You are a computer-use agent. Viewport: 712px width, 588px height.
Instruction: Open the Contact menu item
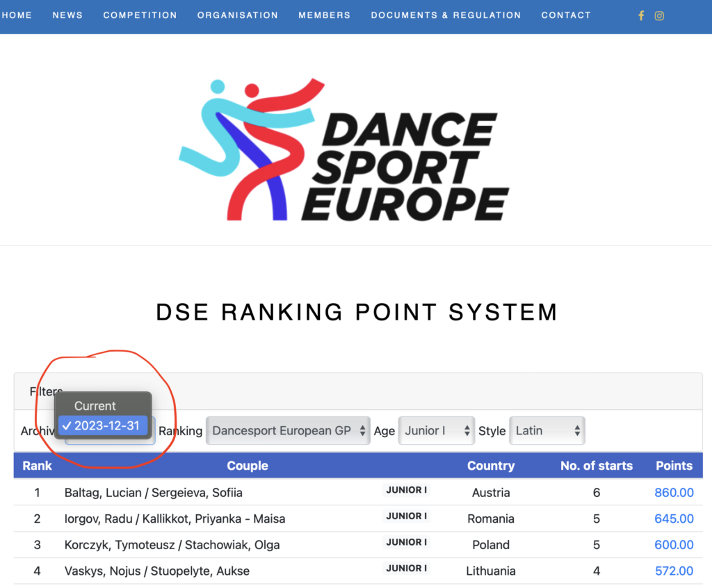pos(566,15)
